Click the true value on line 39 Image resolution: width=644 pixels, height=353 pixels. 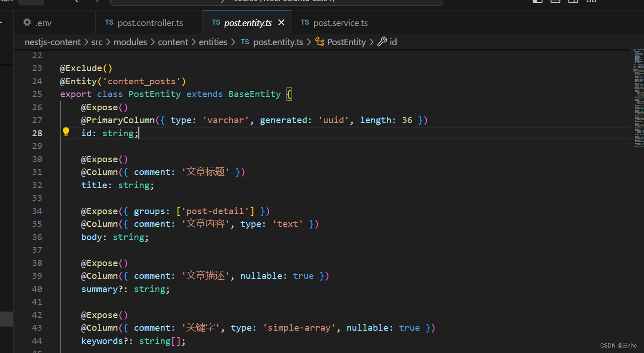[x=303, y=276]
